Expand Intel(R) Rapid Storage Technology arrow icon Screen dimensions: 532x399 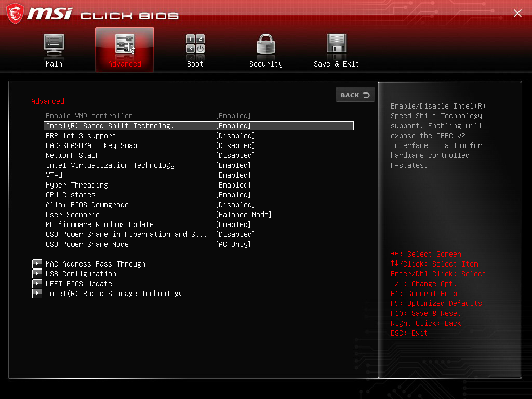tap(37, 293)
